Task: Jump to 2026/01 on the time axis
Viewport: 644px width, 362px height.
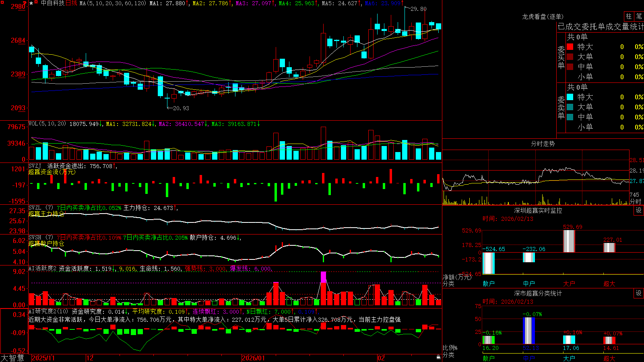Action: coord(254,358)
